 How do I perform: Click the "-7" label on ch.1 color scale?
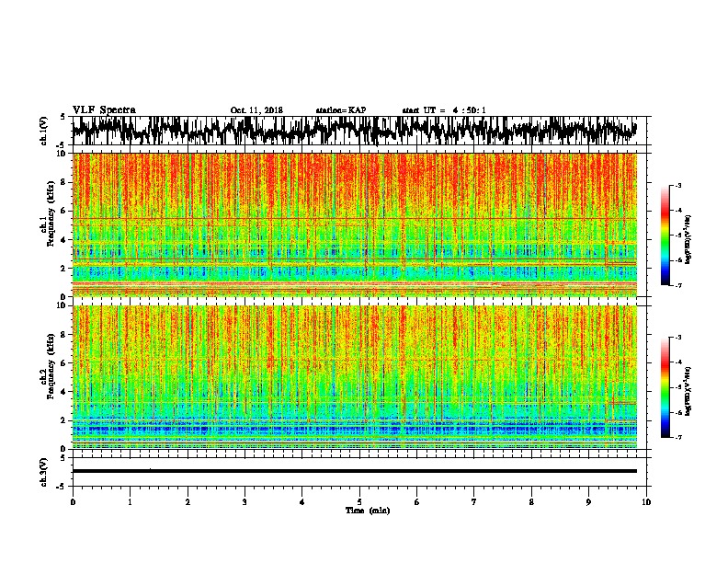click(677, 285)
